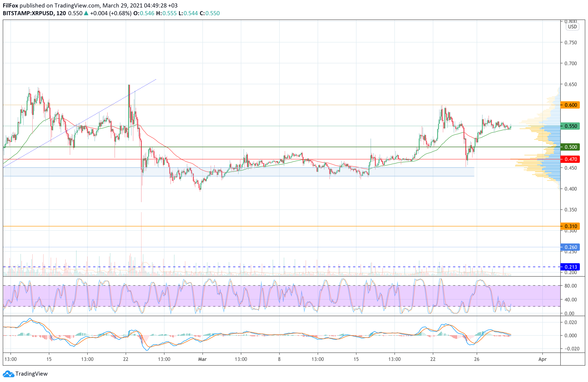The height and width of the screenshot is (382, 588).
Task: Click the Apr label on the time axis
Action: (x=542, y=359)
